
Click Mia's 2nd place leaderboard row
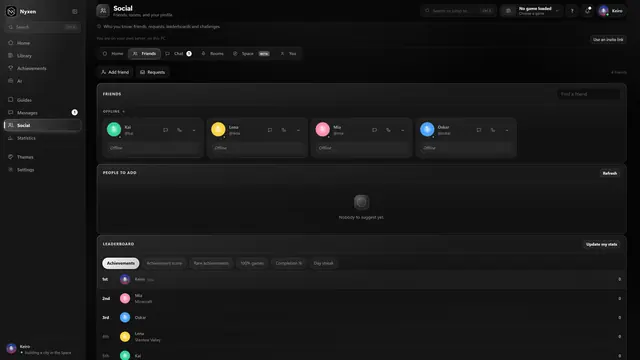point(362,298)
